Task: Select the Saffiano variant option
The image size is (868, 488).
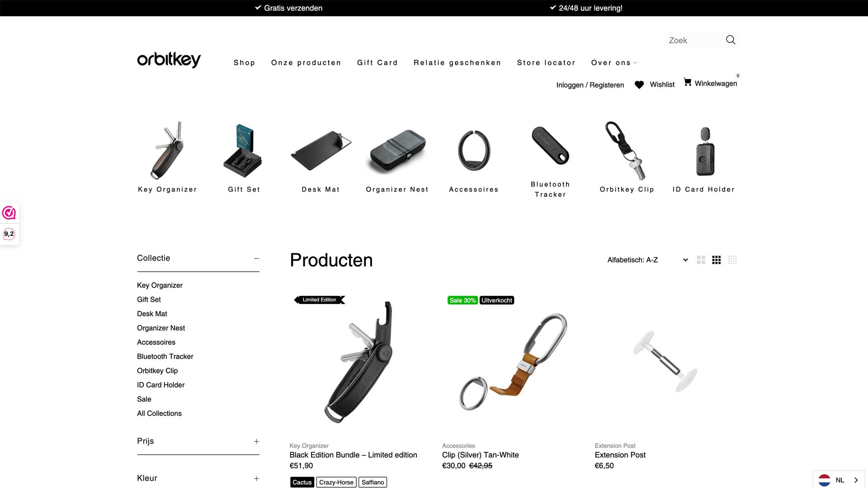Action: click(373, 482)
